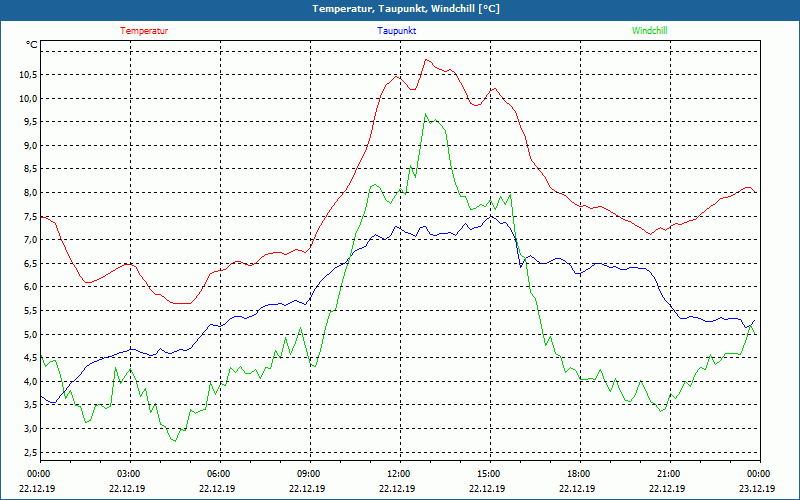Click the red temperature peak near 13:00
Image resolution: width=800 pixels, height=500 pixels.
426,60
